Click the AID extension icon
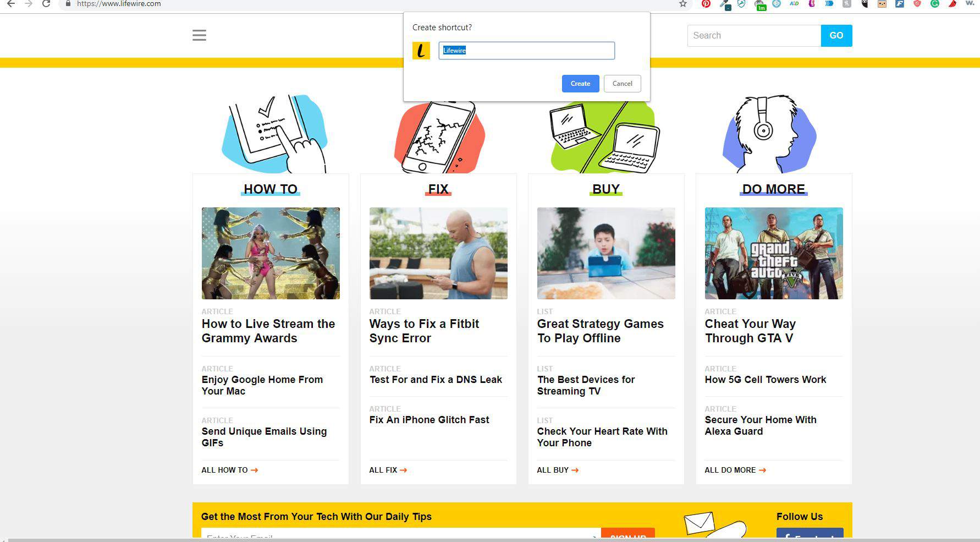This screenshot has width=980, height=542. tap(794, 3)
